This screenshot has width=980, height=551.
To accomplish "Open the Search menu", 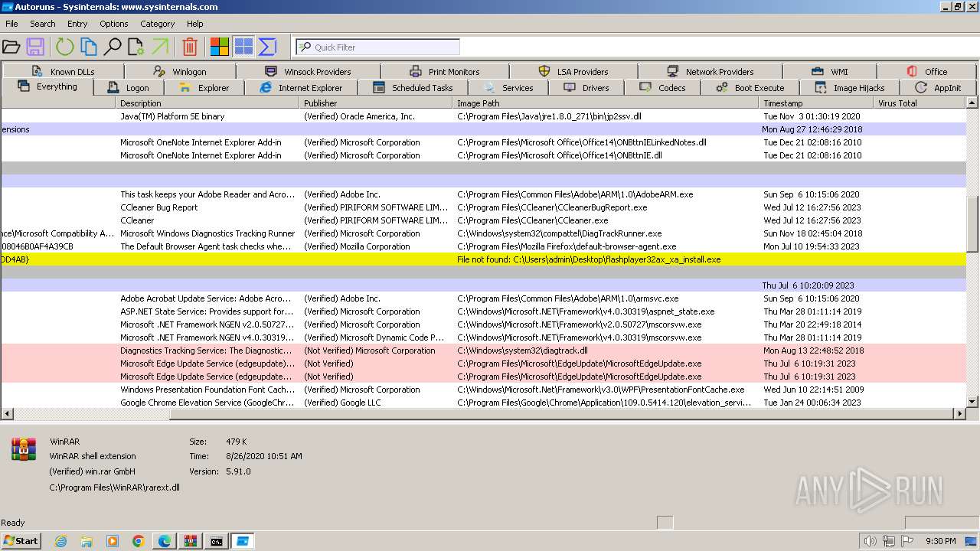I will coord(43,24).
